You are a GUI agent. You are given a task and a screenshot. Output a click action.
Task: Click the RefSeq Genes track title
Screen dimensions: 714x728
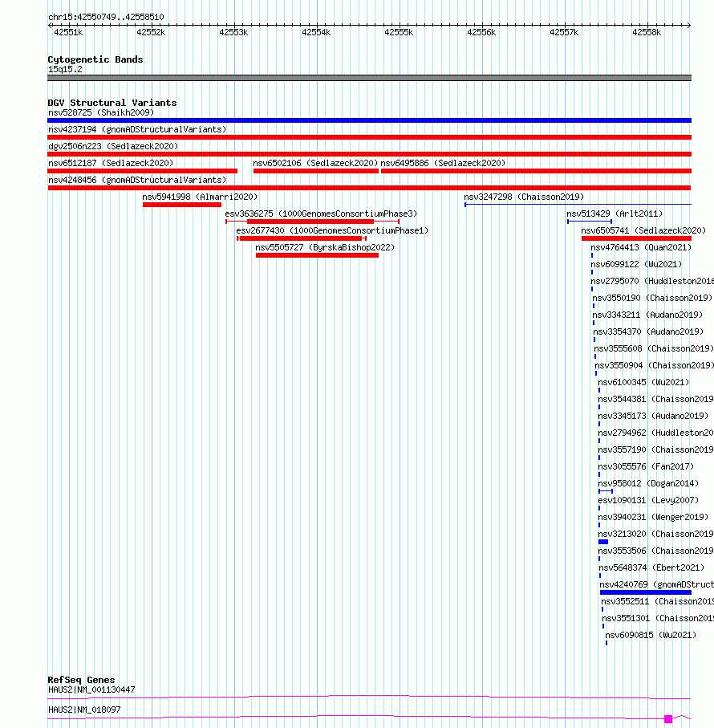pyautogui.click(x=81, y=680)
